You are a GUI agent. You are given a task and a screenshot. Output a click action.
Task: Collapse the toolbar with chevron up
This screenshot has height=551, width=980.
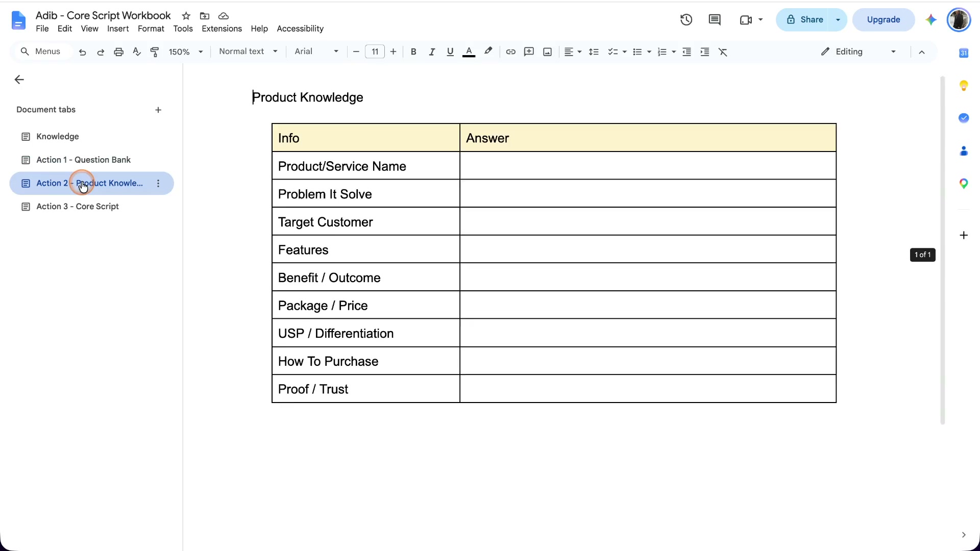(x=922, y=52)
